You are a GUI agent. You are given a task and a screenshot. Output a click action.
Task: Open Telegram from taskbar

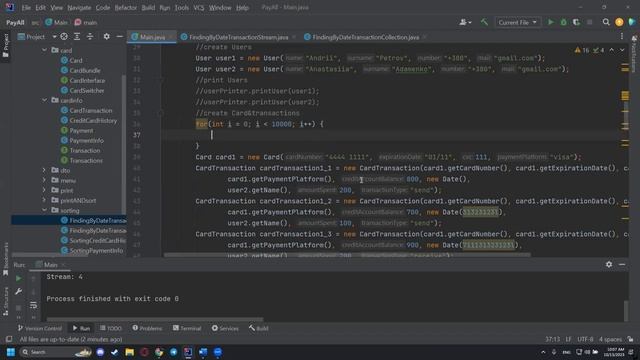[173, 352]
